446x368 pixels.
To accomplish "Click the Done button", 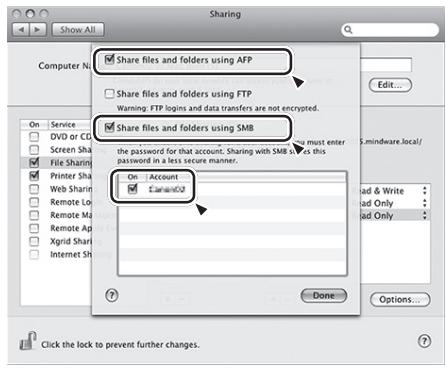I will [x=324, y=295].
